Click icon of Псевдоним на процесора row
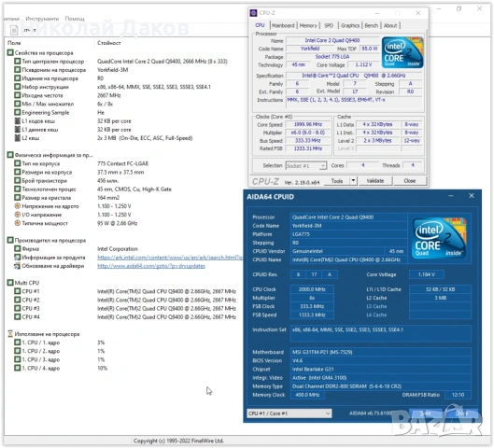The width and height of the screenshot is (494, 448). tap(18, 70)
